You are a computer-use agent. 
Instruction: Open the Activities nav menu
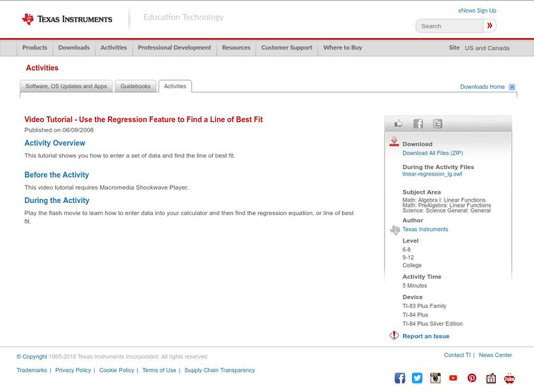click(113, 47)
